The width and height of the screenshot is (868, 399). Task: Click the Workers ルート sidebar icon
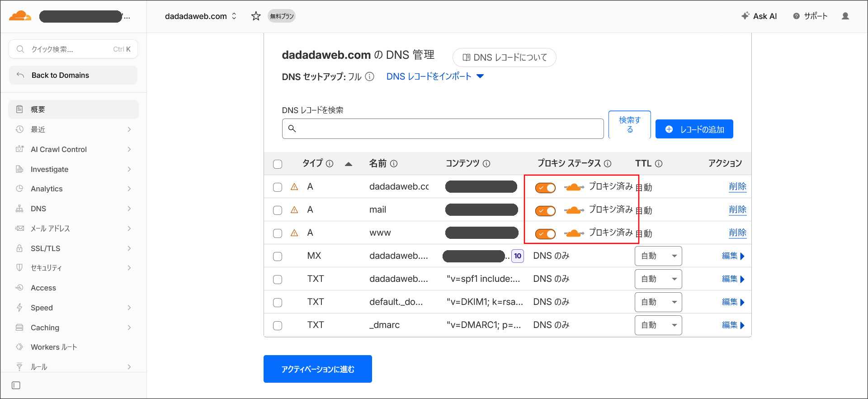pyautogui.click(x=19, y=347)
